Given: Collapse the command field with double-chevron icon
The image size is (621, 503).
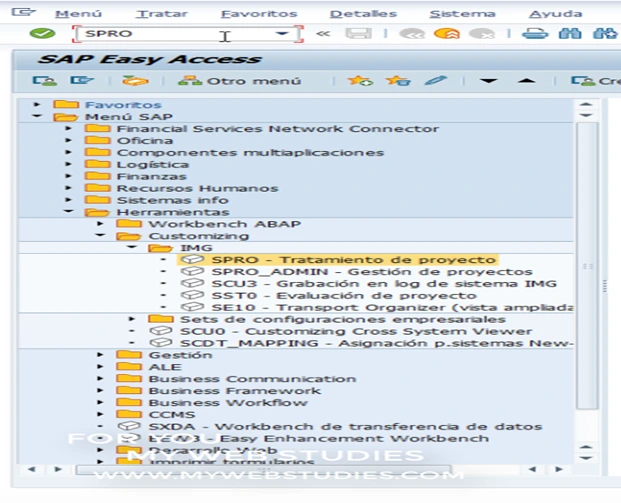Looking at the screenshot, I should pos(323,34).
